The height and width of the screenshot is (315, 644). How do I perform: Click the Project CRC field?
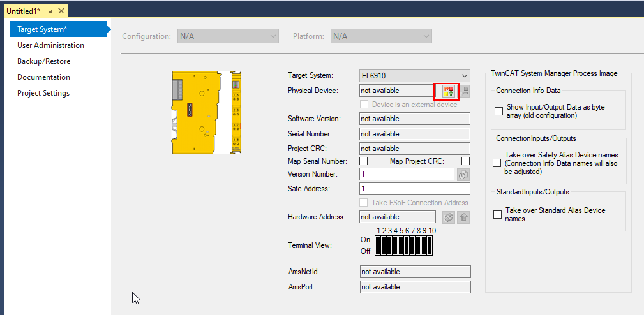(414, 149)
